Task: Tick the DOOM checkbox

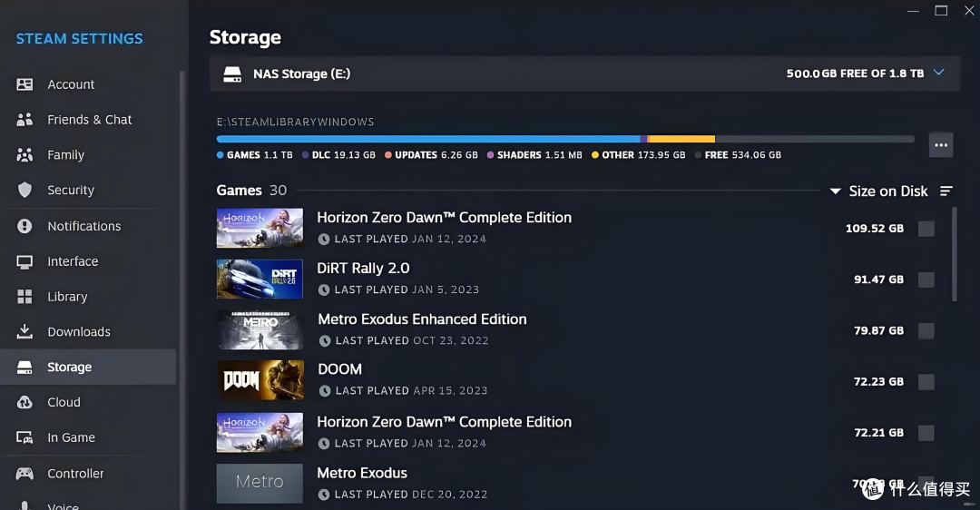Action: [926, 382]
